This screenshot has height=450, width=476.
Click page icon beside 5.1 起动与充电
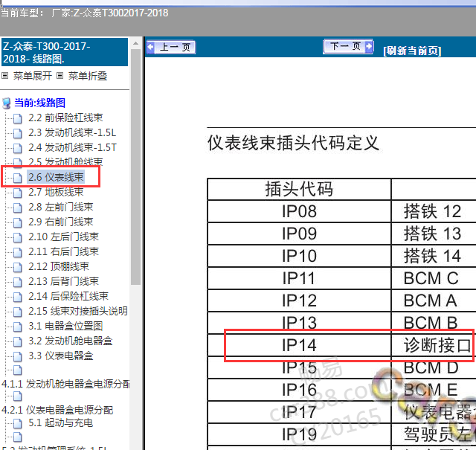[18, 423]
